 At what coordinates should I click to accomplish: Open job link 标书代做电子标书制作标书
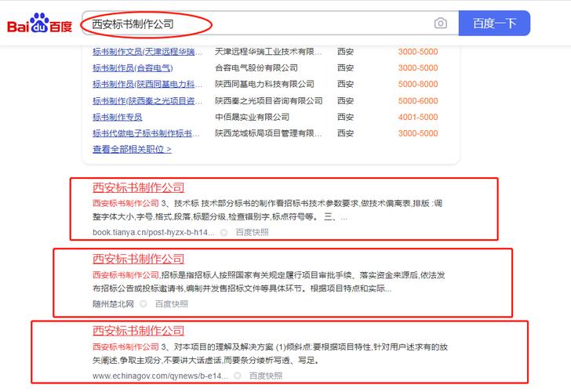(x=146, y=133)
